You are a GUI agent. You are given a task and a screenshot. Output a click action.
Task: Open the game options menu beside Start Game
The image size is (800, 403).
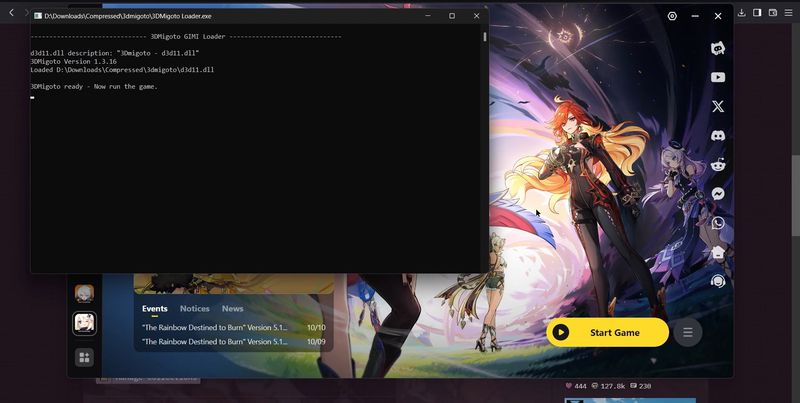click(x=688, y=333)
